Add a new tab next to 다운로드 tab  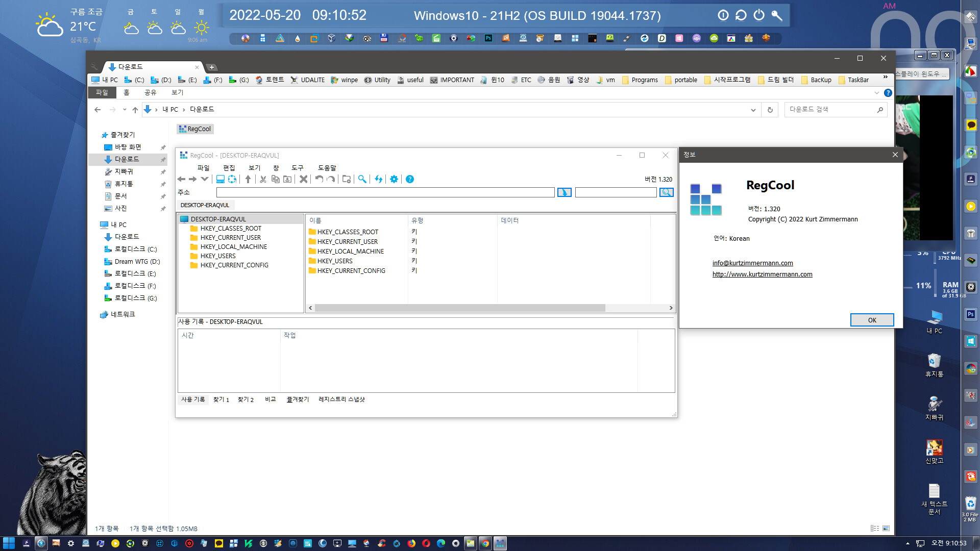tap(211, 67)
